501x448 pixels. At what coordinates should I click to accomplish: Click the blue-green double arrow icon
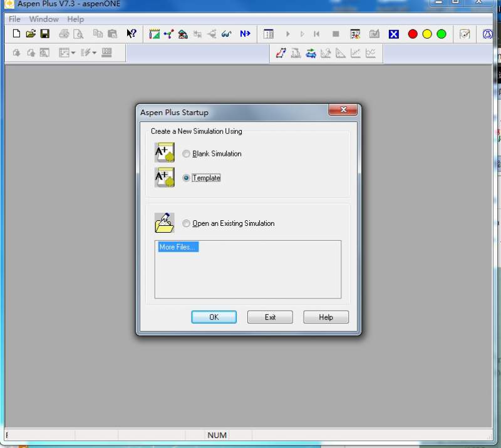(x=311, y=53)
